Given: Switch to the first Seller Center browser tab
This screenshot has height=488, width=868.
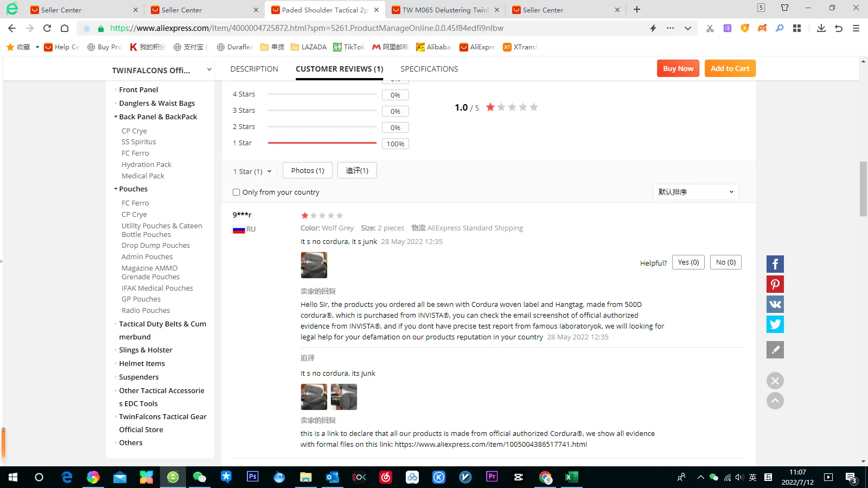Looking at the screenshot, I should (x=86, y=10).
